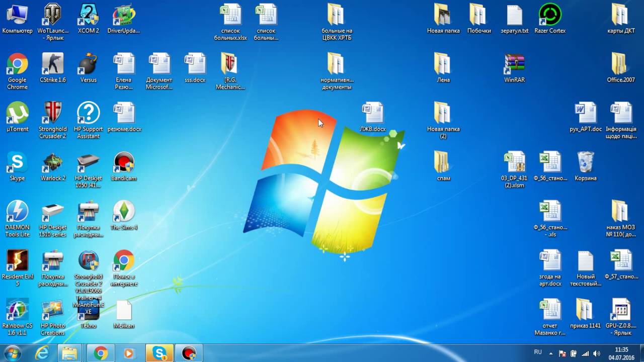This screenshot has height=362, width=644.
Task: Open Action Center flag in tray
Action: coord(563,353)
